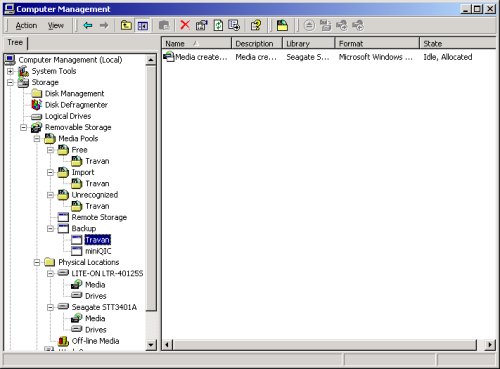This screenshot has height=369, width=500.
Task: Click the Export List toolbar icon
Action: (234, 25)
